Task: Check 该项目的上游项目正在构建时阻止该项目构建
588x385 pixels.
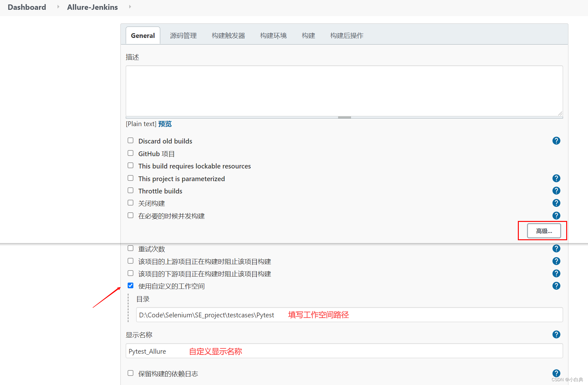Action: click(130, 261)
